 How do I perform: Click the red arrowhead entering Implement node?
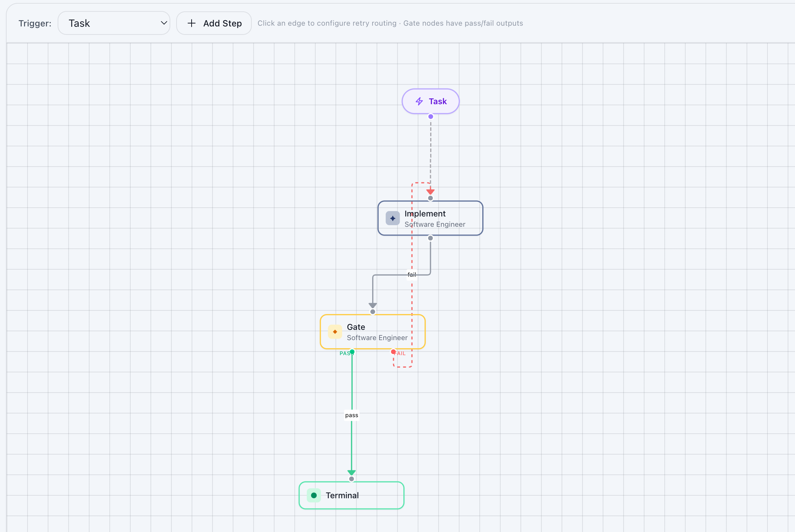pos(431,192)
